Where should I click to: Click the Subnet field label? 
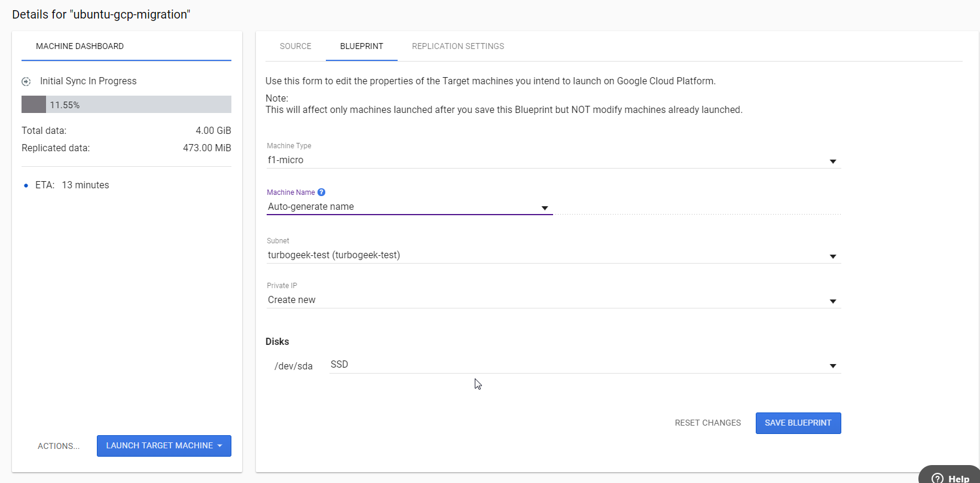pos(278,241)
